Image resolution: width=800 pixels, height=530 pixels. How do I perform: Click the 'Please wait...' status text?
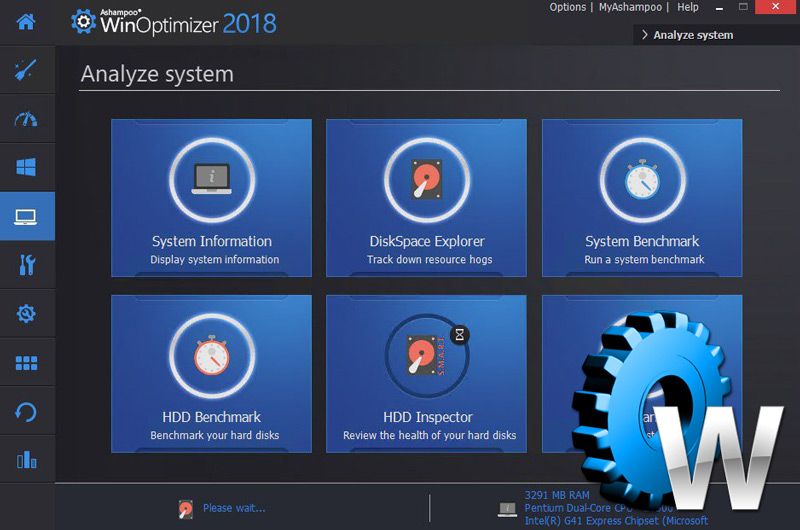click(x=234, y=508)
